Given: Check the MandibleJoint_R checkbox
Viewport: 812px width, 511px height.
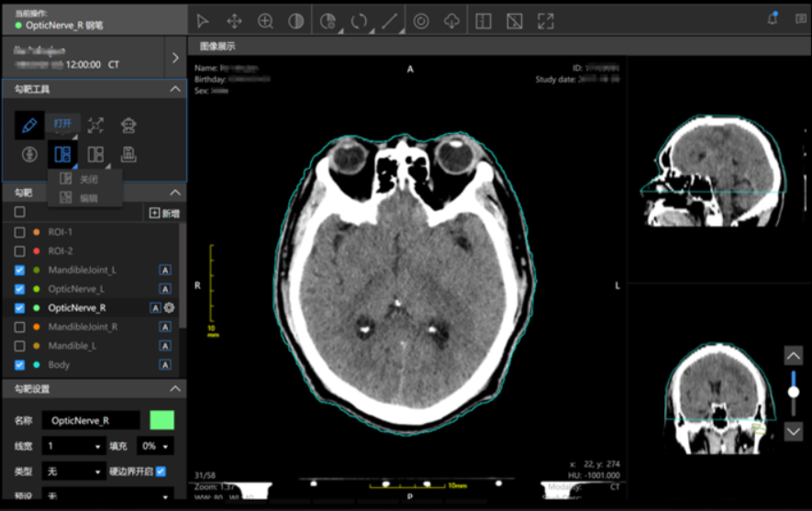Looking at the screenshot, I should pos(19,327).
